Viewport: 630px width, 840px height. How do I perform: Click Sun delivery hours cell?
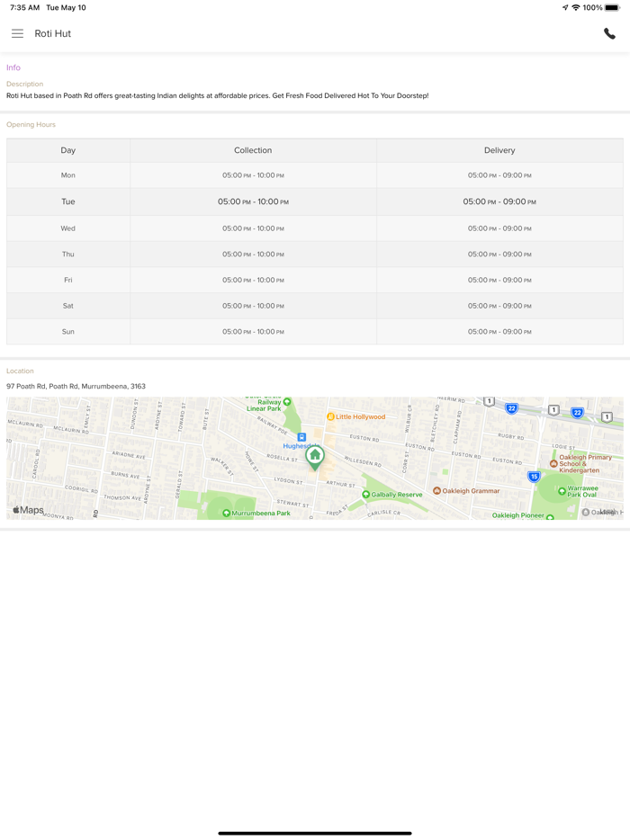coord(499,332)
